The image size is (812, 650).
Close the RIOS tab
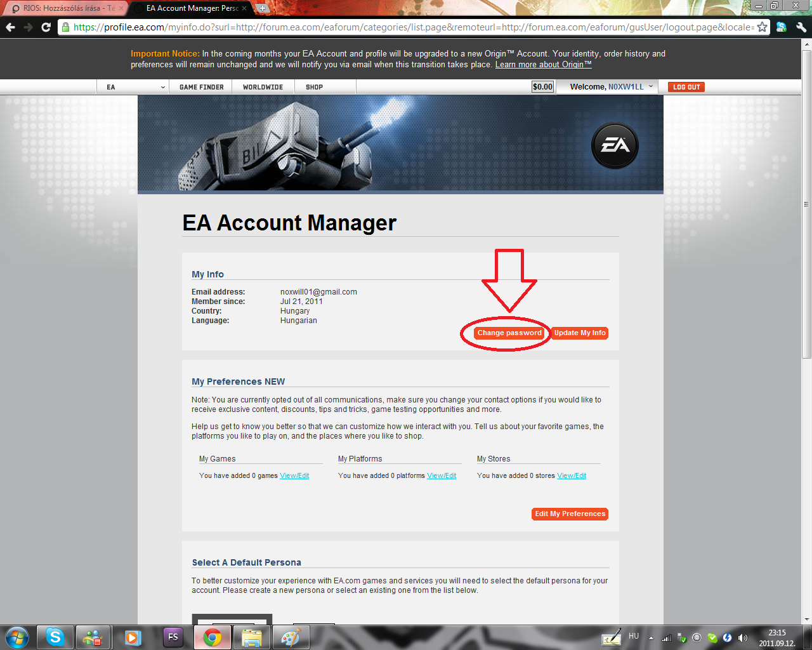(x=121, y=8)
